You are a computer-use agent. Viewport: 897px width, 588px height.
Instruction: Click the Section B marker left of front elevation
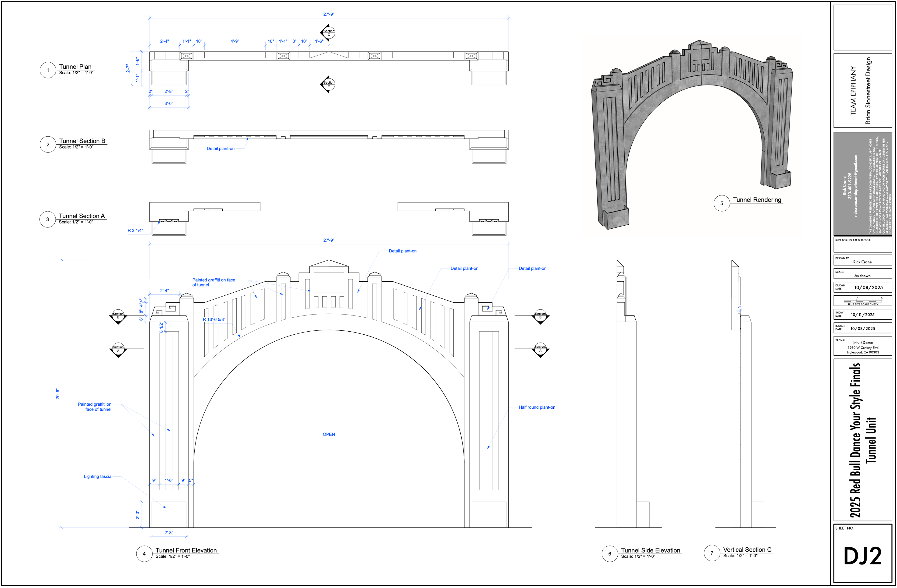118,315
